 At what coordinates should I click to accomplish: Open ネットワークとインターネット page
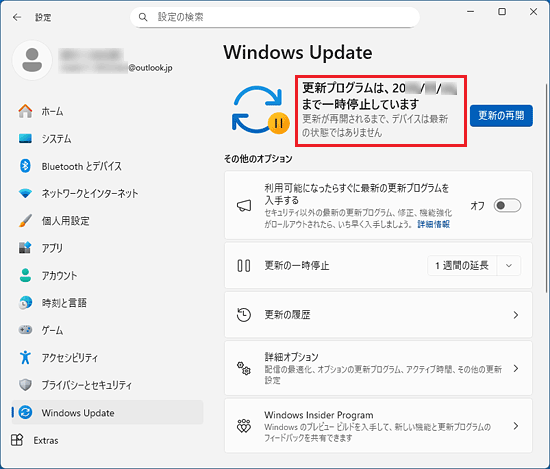(x=107, y=193)
